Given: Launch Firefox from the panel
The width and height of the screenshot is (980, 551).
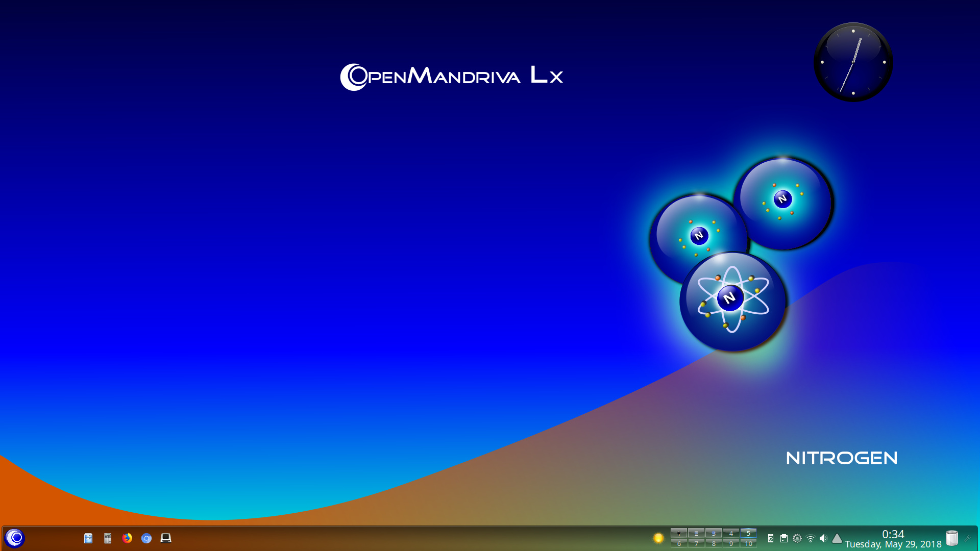Looking at the screenshot, I should (127, 538).
